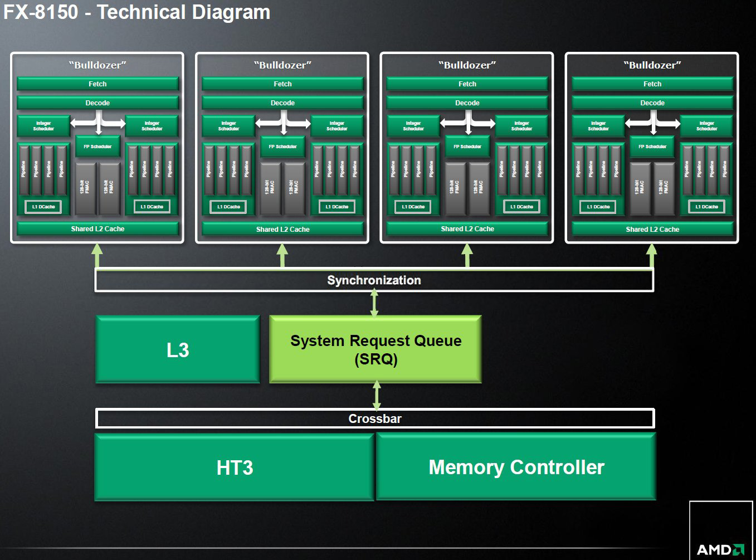Click Decode in the third Bulldozer module

click(x=467, y=103)
